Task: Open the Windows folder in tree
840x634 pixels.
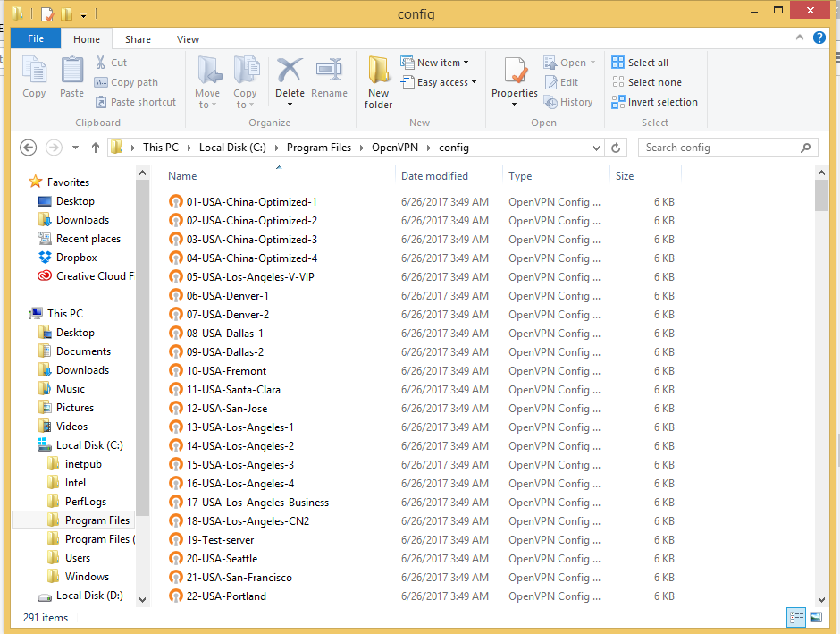Action: [79, 577]
